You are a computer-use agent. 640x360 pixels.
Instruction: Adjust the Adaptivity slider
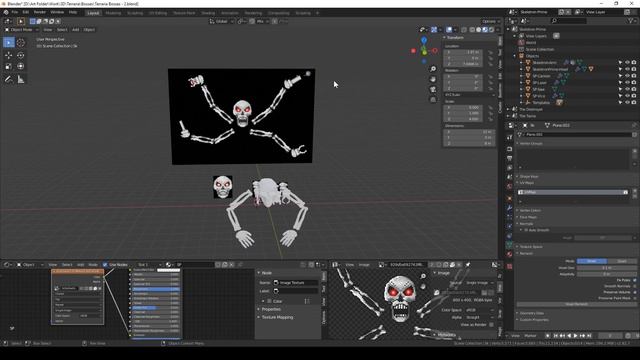(x=607, y=274)
